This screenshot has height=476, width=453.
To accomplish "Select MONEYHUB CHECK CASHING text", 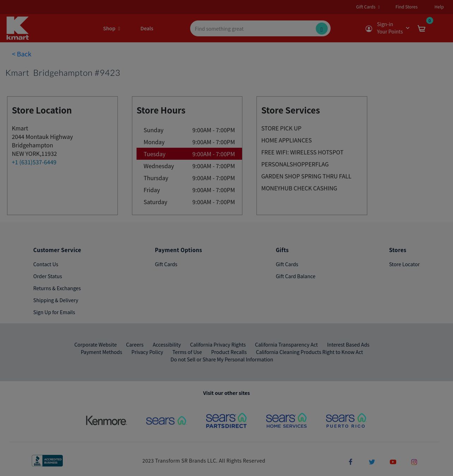I will coord(299,188).
